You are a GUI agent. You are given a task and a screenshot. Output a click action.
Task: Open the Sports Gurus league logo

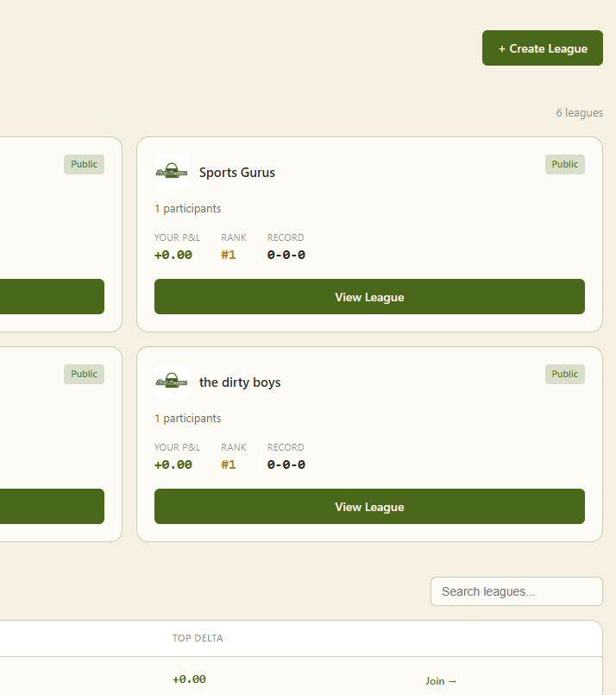pos(172,172)
